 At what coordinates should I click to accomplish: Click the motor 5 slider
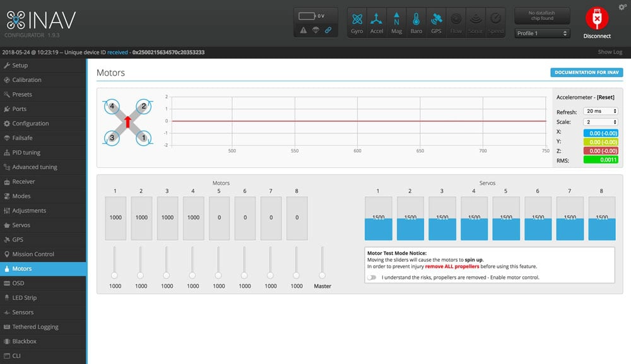pyautogui.click(x=218, y=262)
